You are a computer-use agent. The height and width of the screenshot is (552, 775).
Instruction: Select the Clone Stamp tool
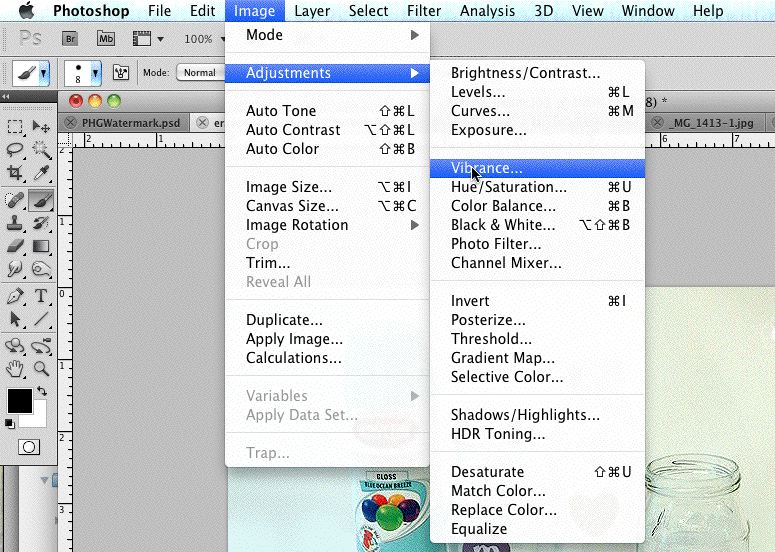[x=15, y=223]
